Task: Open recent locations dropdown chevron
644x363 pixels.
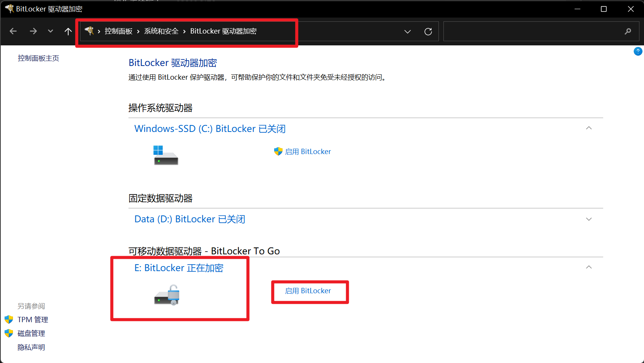Action: 50,31
